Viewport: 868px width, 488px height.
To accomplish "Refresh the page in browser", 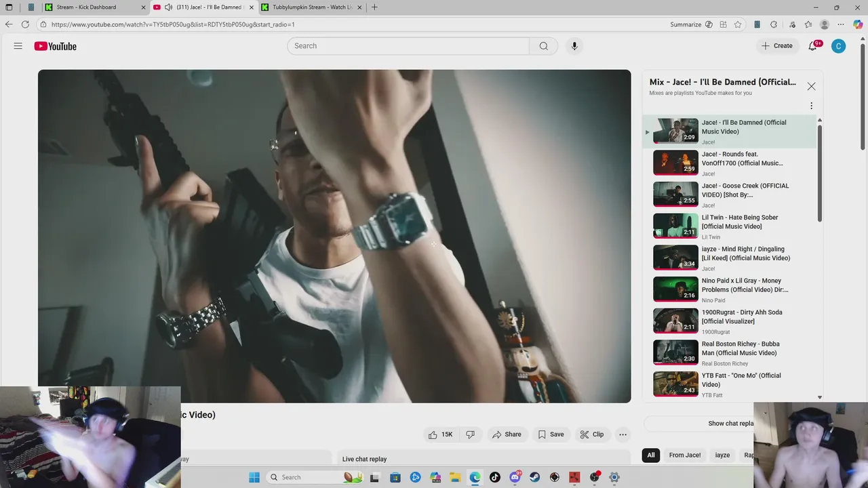I will pyautogui.click(x=25, y=24).
